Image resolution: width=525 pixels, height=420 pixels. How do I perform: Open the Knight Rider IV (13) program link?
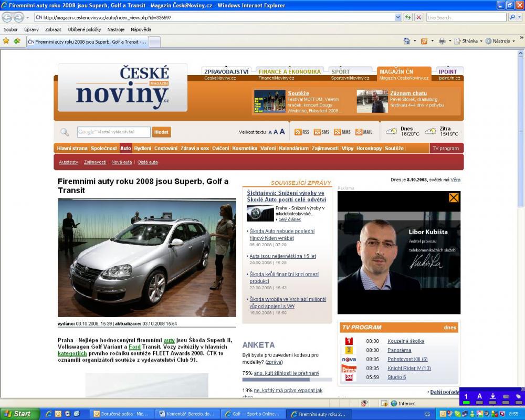pos(409,369)
